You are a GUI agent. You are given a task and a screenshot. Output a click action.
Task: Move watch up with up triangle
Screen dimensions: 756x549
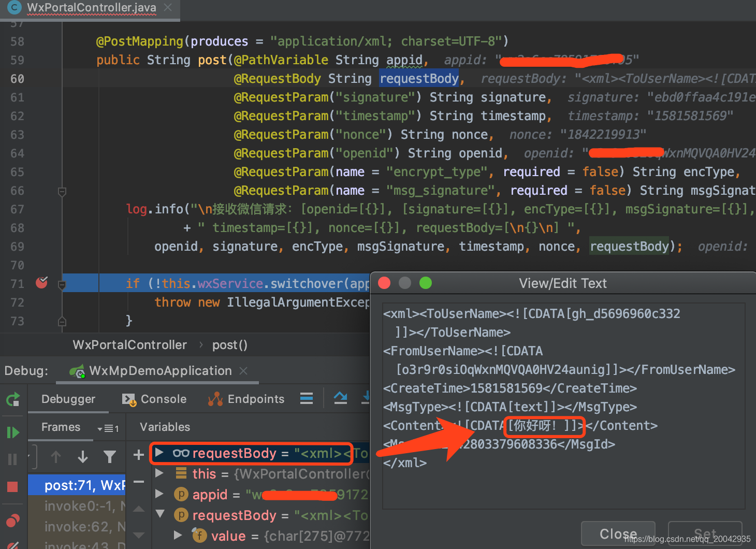pos(138,509)
